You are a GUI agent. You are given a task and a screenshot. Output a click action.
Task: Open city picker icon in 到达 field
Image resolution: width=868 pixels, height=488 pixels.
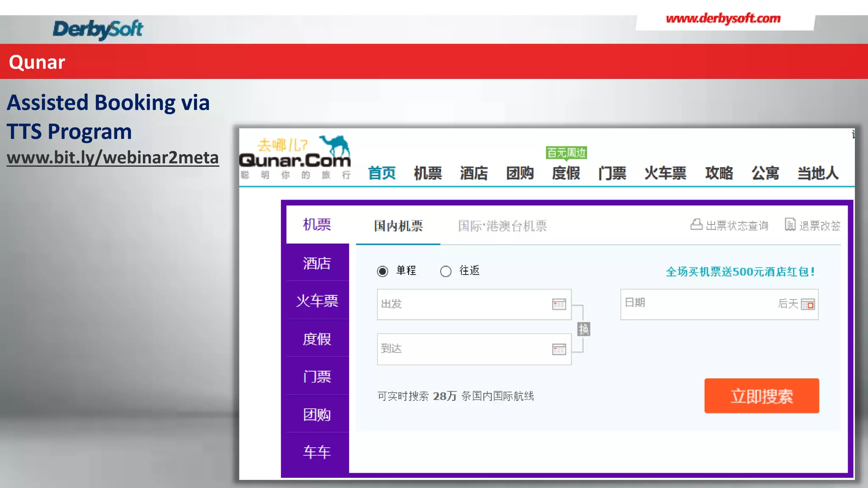tap(559, 349)
